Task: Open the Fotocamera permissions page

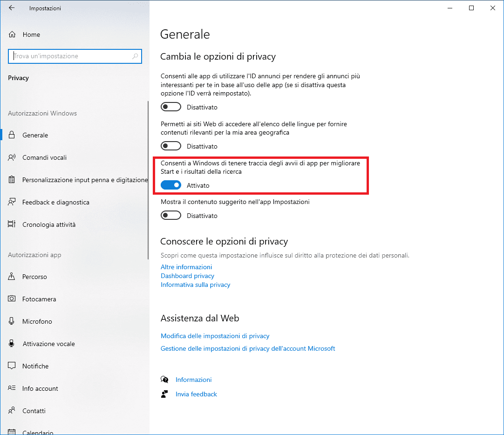Action: [39, 299]
